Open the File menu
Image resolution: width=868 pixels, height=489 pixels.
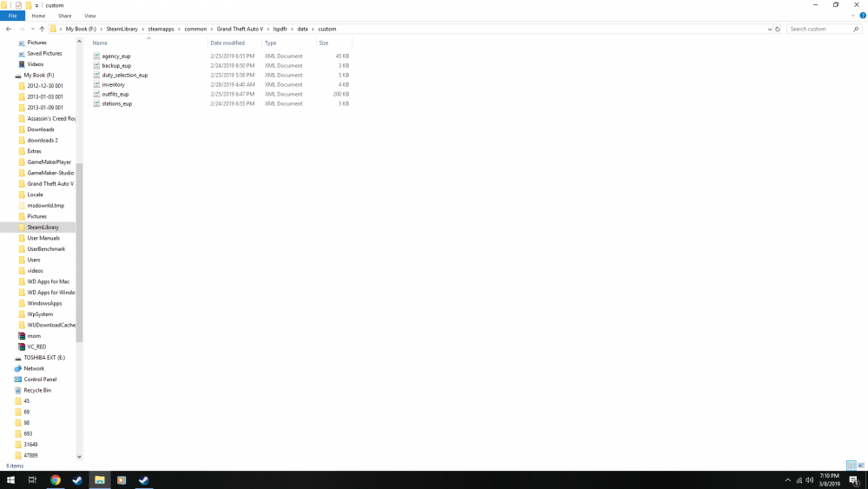(12, 16)
